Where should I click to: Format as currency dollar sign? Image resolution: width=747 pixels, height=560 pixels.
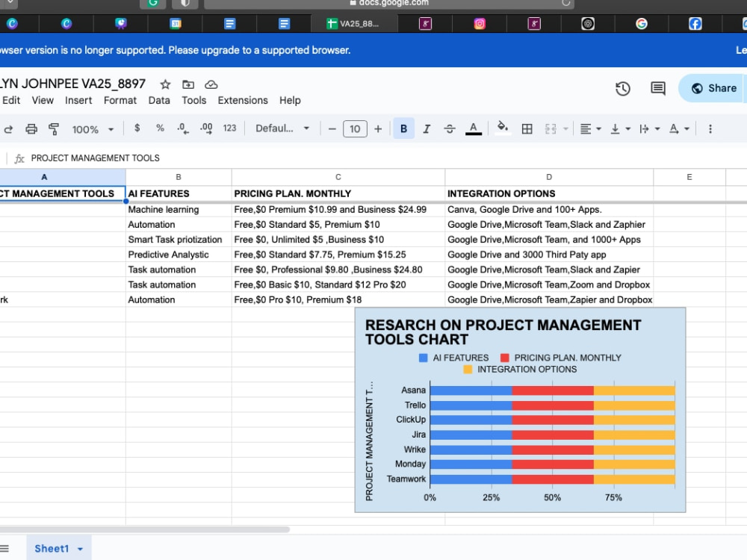tap(137, 128)
